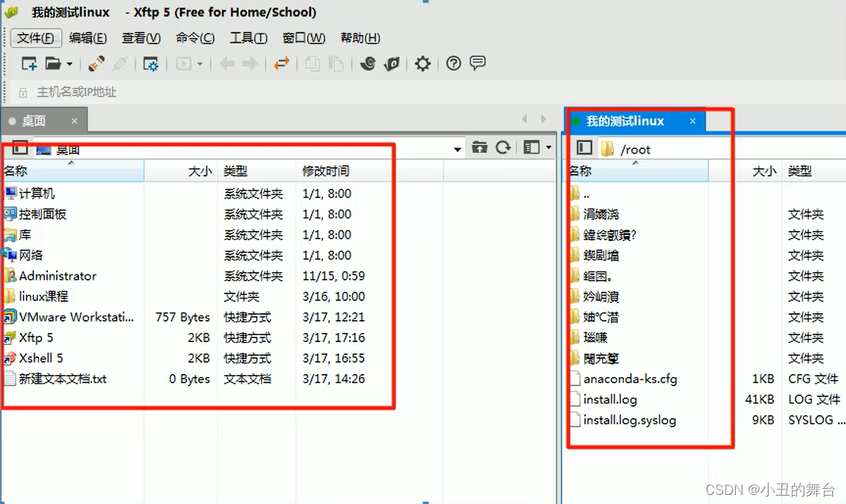Open the 编辑(E) menu
Image resolution: width=846 pixels, height=504 pixels.
click(x=88, y=38)
